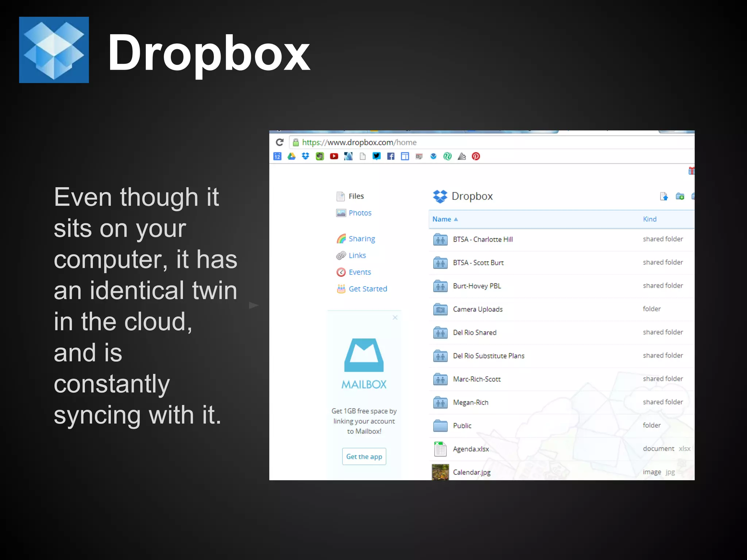The width and height of the screenshot is (747, 560).
Task: Click the green SSL padlock icon
Action: pos(296,143)
